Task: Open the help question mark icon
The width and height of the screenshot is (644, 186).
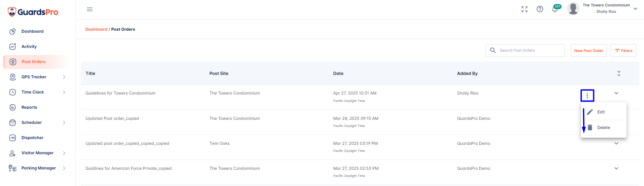Action: click(x=540, y=9)
